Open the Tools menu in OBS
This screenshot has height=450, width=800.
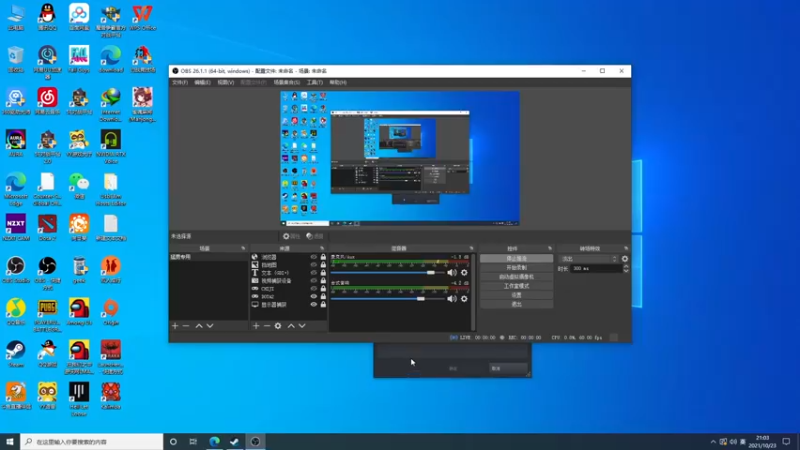[x=314, y=82]
